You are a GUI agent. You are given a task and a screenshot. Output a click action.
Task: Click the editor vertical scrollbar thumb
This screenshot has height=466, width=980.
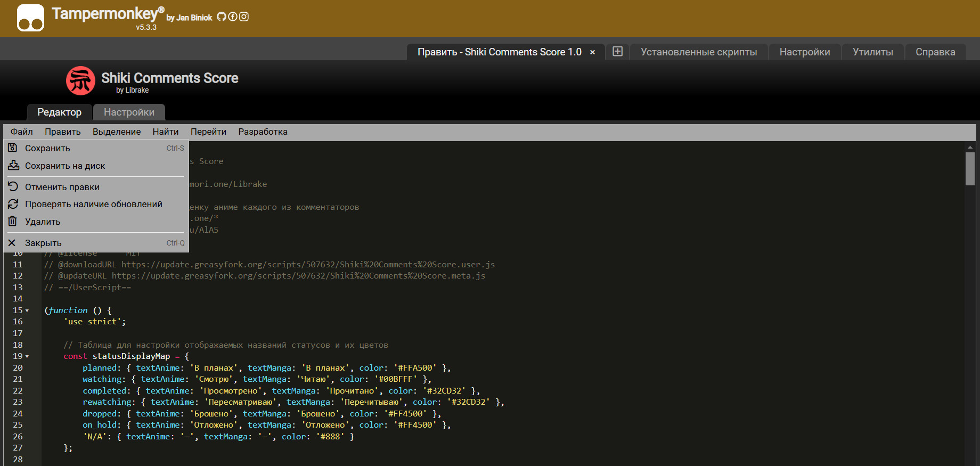(969, 169)
